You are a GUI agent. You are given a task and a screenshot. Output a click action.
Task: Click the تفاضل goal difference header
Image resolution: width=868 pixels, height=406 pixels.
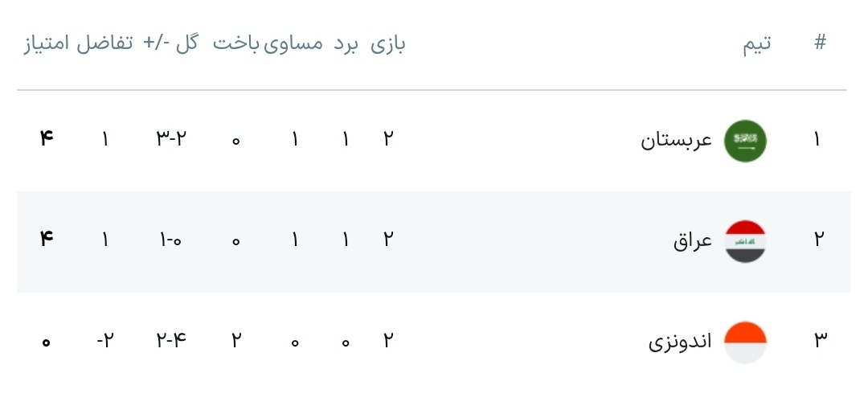point(104,43)
